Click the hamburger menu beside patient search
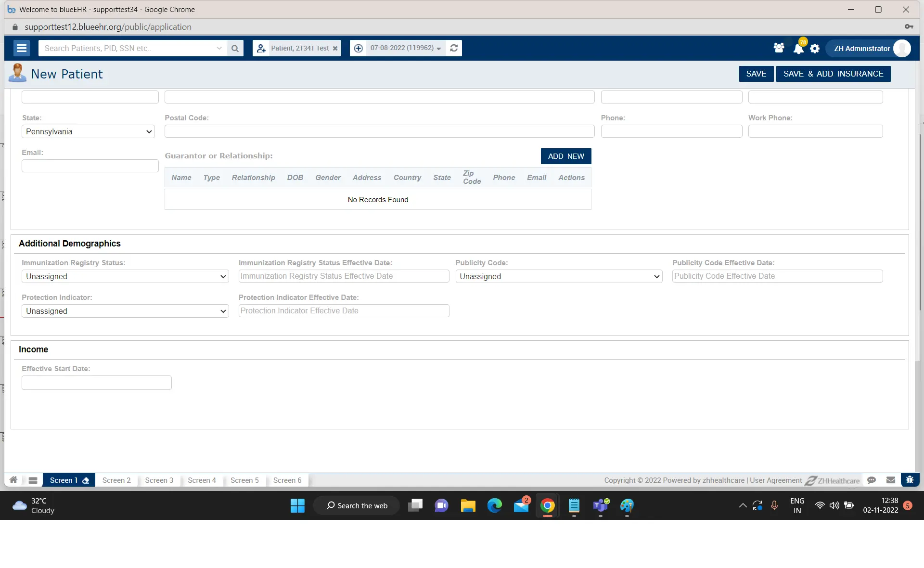 pos(21,48)
